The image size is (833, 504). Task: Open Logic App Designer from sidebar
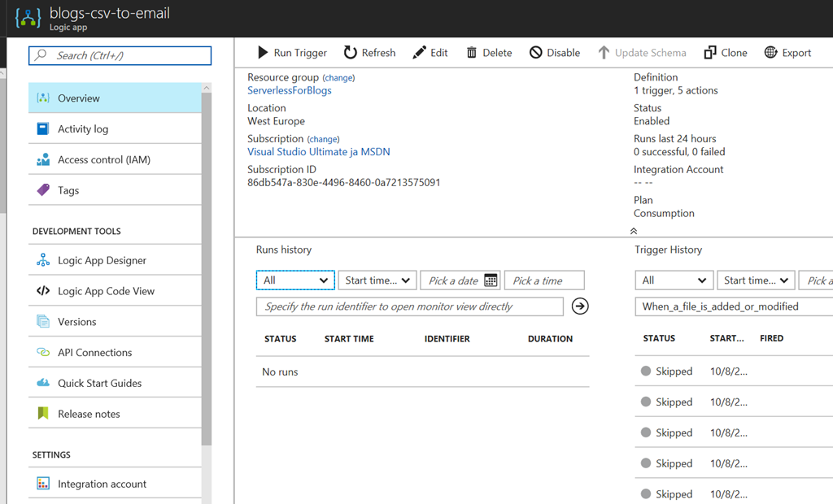[x=102, y=260]
